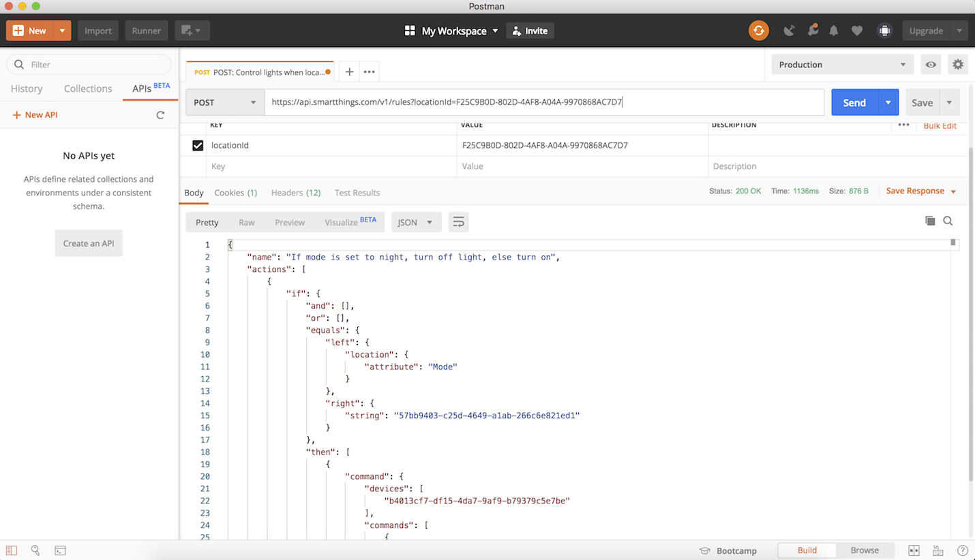Toggle sidebar from status bar
This screenshot has height=560, width=975.
[12, 550]
